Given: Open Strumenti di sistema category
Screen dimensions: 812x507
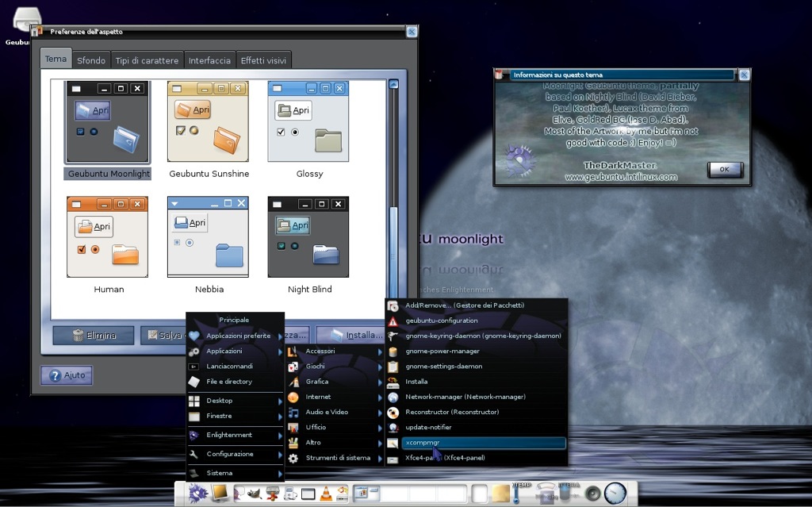Looking at the screenshot, I should (335, 458).
